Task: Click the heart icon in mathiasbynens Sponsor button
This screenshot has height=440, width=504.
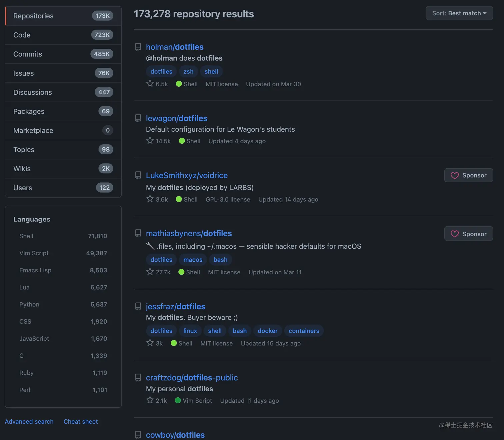Action: click(x=455, y=234)
